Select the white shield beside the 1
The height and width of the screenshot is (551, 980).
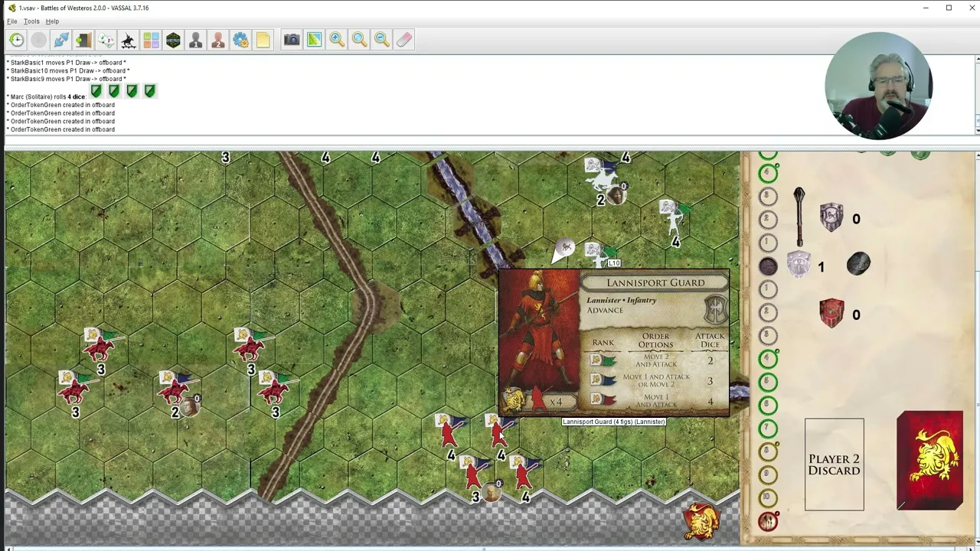(x=799, y=265)
